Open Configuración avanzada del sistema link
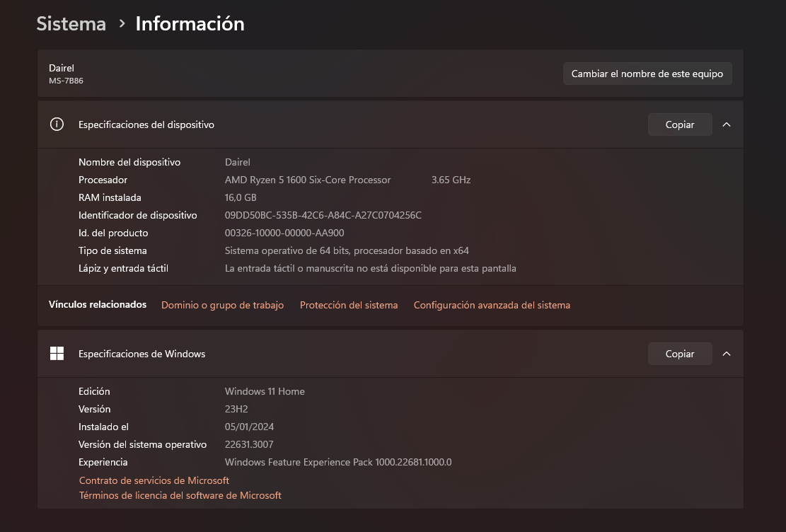 (x=492, y=305)
